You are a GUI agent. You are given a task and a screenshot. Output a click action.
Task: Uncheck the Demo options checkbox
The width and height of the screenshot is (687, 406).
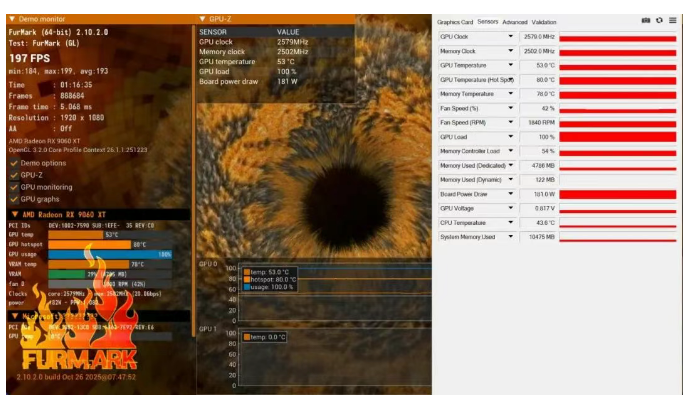click(13, 163)
